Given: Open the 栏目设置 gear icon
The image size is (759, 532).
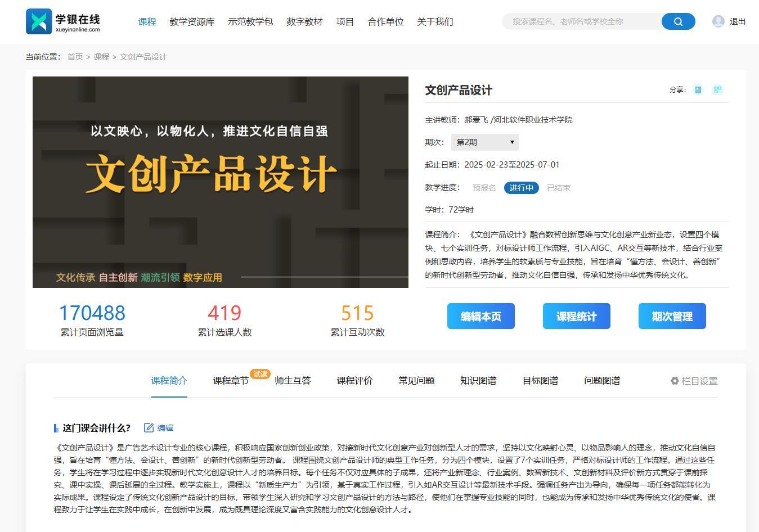Looking at the screenshot, I should click(x=675, y=381).
